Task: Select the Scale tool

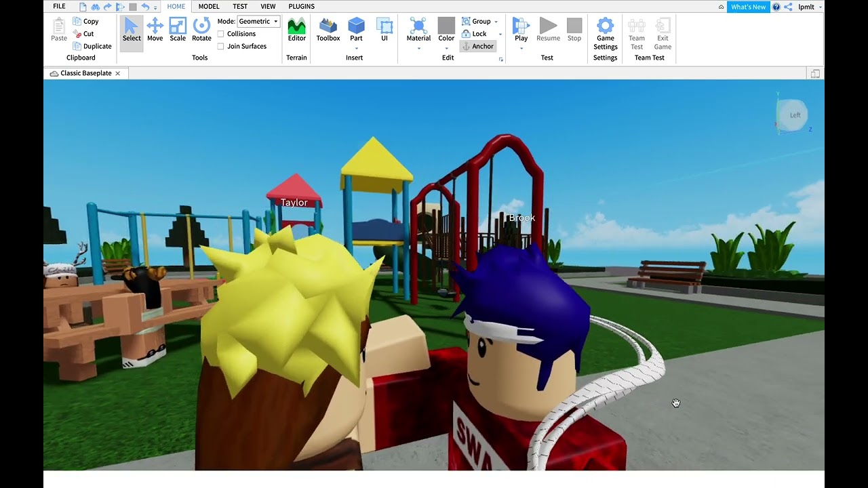Action: pos(178,30)
